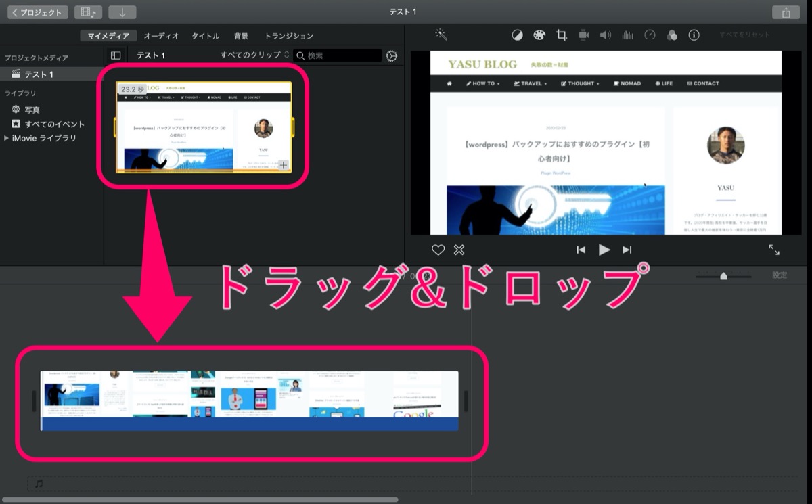
Task: Click the timeline clip's left trim handle
Action: point(34,401)
